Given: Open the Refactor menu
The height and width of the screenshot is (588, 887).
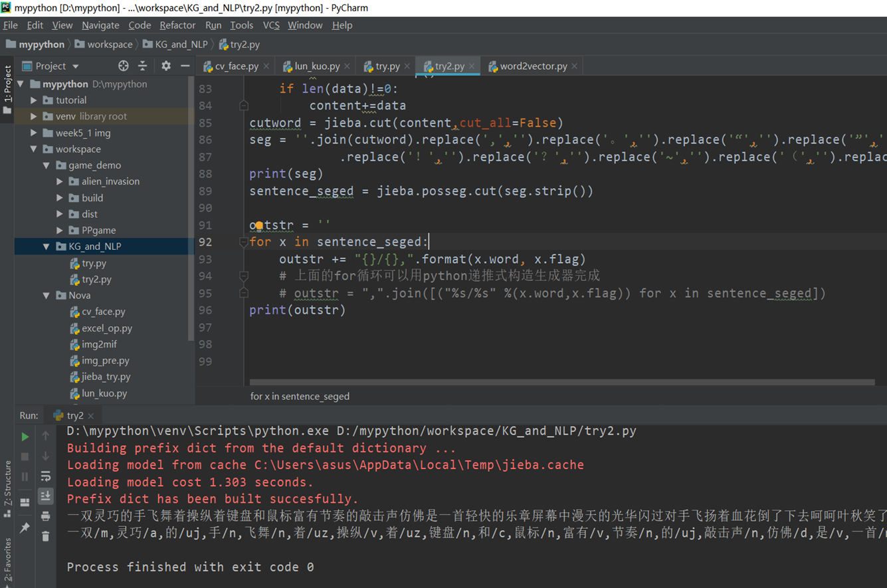Looking at the screenshot, I should [177, 25].
